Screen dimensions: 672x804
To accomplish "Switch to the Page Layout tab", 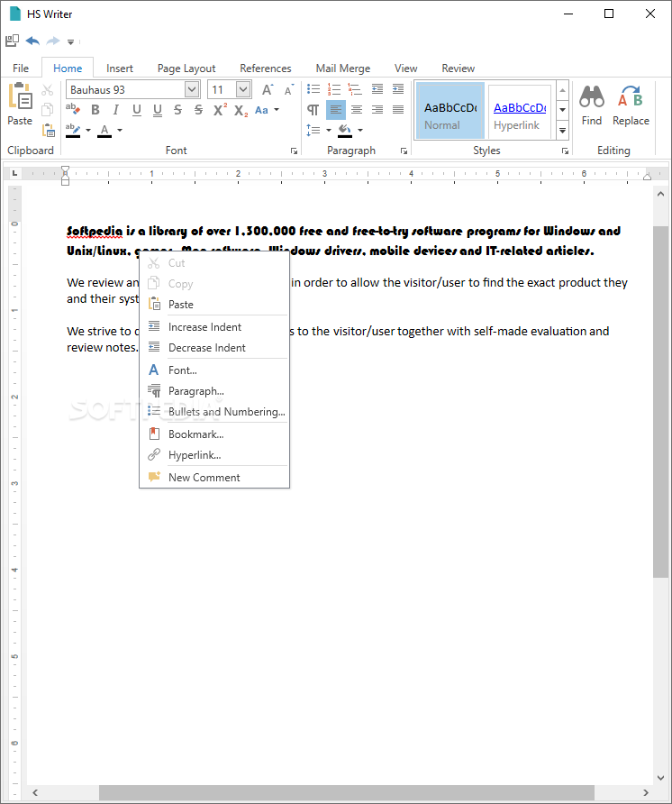I will point(186,69).
